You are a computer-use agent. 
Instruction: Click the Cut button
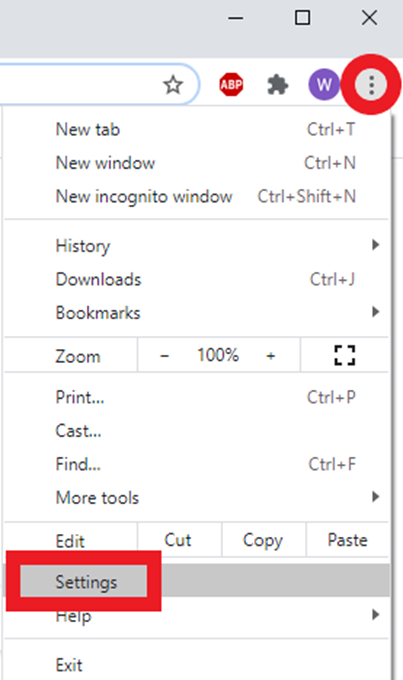(x=179, y=540)
